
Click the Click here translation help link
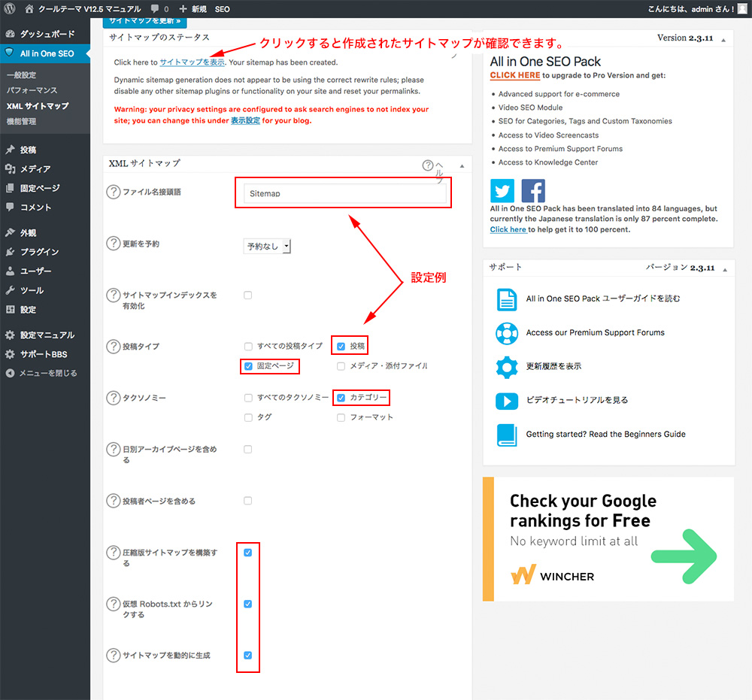(508, 229)
